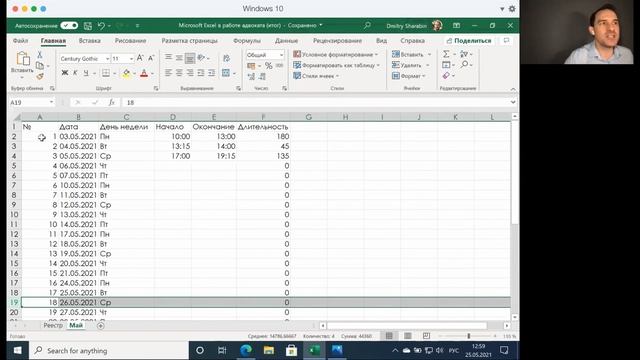640x360 pixels.
Task: Toggle the Автосохранение switch
Action: tap(69, 25)
